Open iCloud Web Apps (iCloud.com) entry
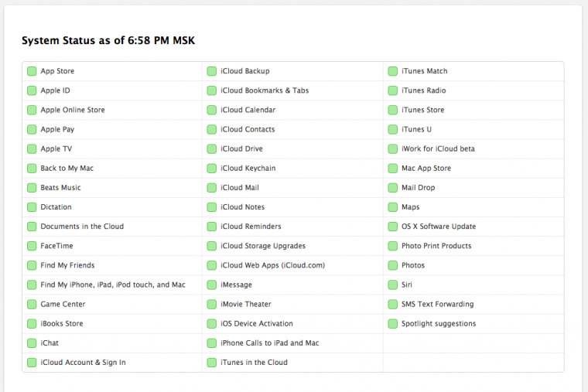This screenshot has width=588, height=392. tap(272, 265)
